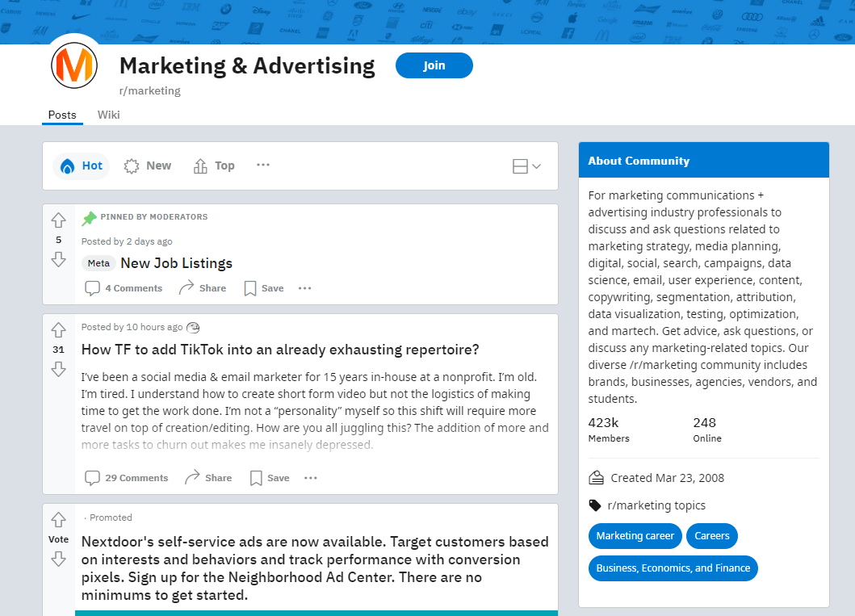Share the New Job Listings post
Viewport: 855px width, 616px height.
202,287
